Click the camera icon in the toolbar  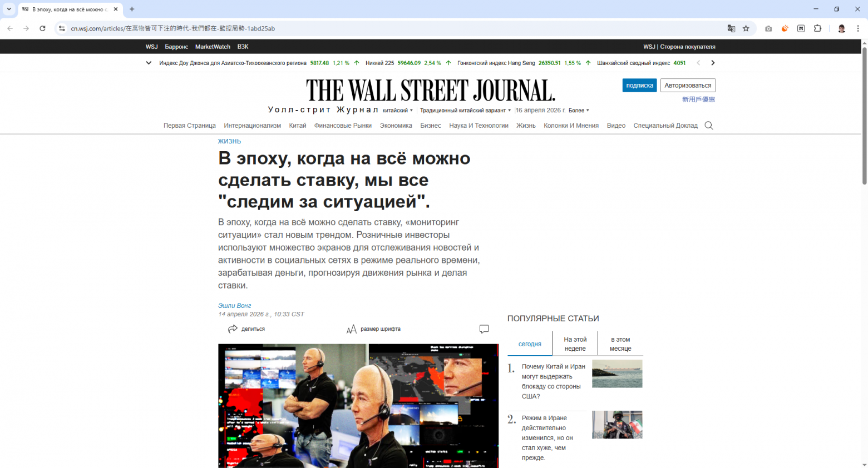coord(768,28)
